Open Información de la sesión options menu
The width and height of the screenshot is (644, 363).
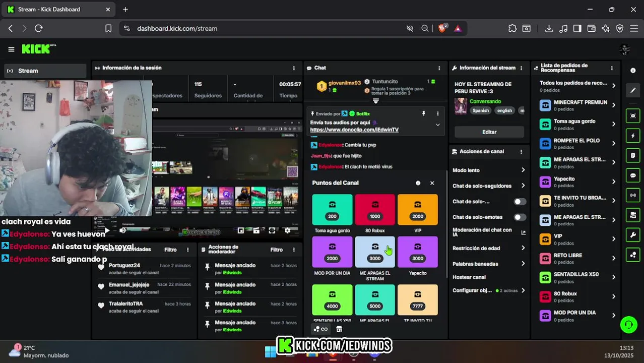pos(294,68)
